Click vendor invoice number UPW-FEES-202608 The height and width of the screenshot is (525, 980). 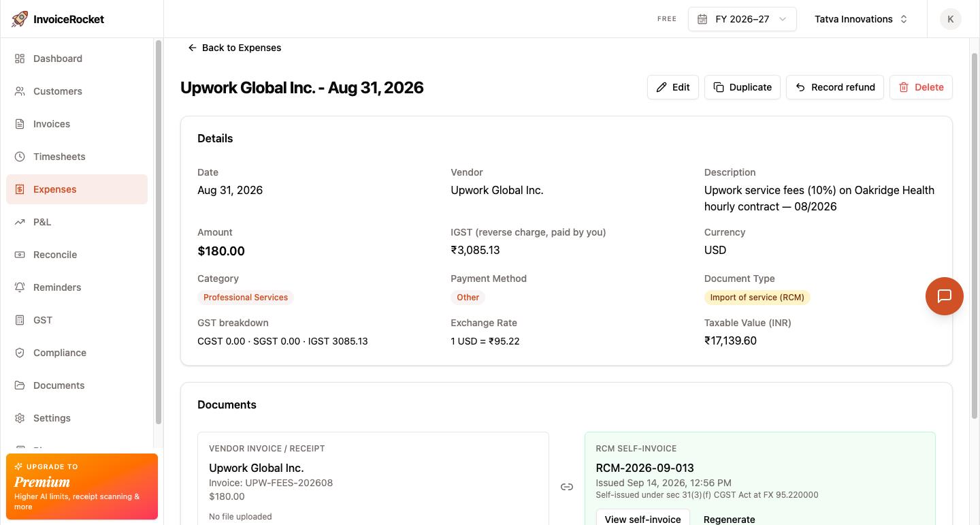pyautogui.click(x=289, y=483)
